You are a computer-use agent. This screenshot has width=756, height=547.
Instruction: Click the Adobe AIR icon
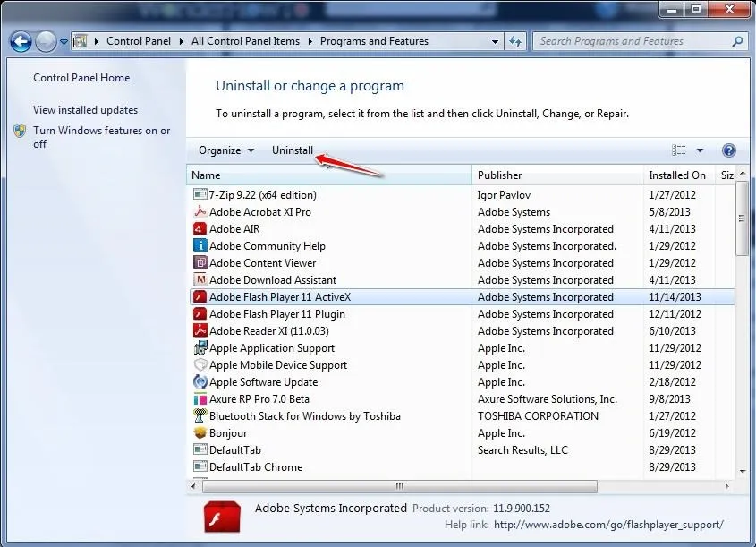tap(200, 228)
